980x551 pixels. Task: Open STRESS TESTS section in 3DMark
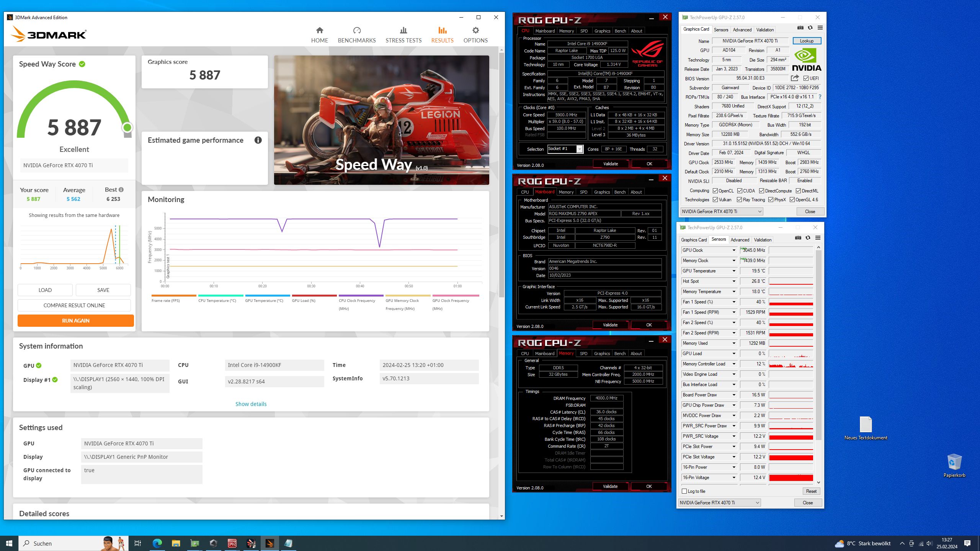pyautogui.click(x=403, y=35)
